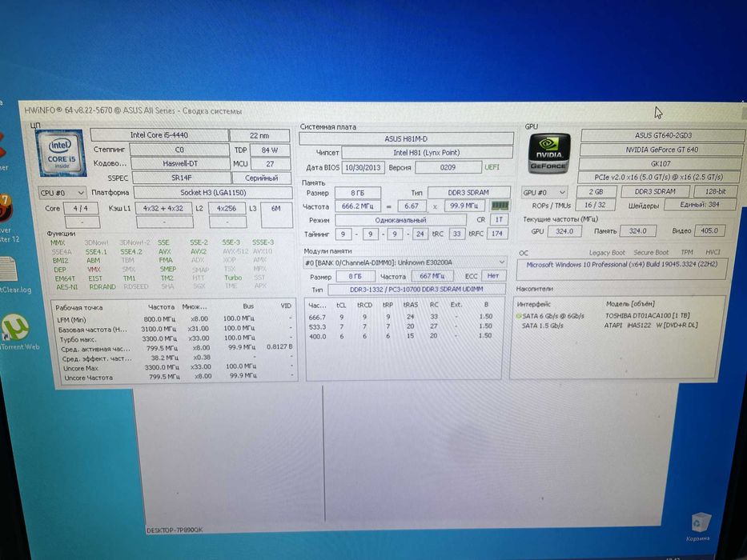Click the DDR3-1332 / PC3-10700 module type field
The width and height of the screenshot is (747, 560).
[416, 289]
